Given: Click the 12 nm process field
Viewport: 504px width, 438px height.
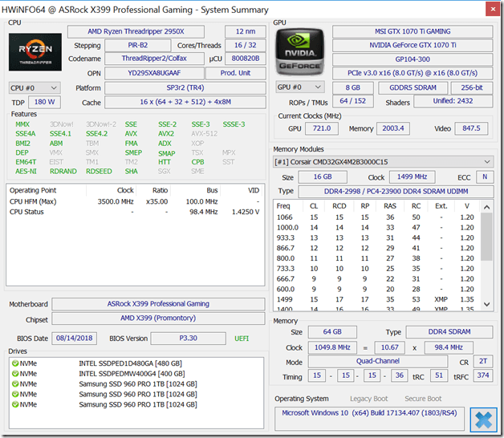Looking at the screenshot, I should (x=246, y=31).
